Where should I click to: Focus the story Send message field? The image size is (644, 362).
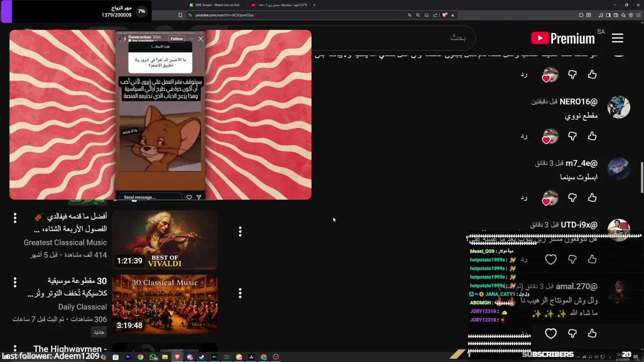click(x=151, y=197)
